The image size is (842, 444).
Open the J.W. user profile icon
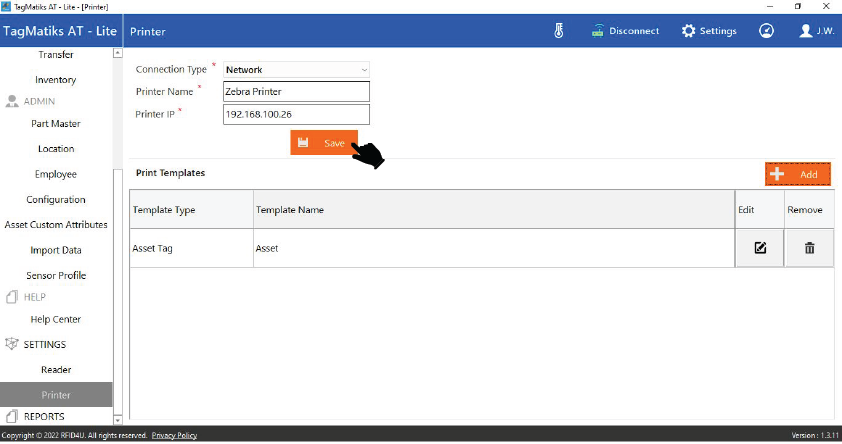tap(806, 31)
